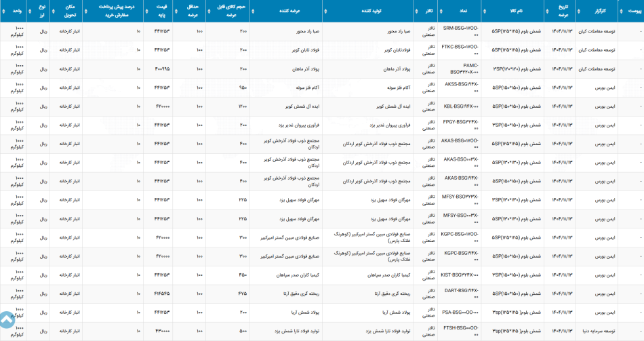Click producer cell فرآوری پیروان غدیر یزد
644x341 pixels.
(x=390, y=125)
